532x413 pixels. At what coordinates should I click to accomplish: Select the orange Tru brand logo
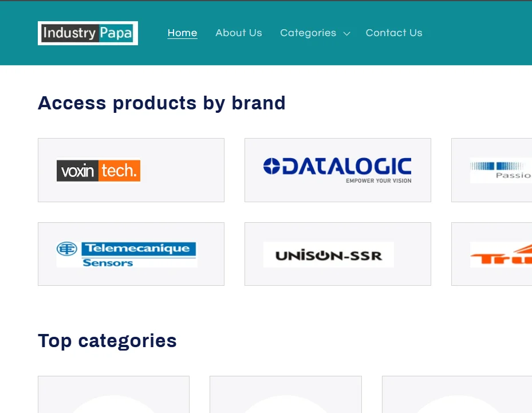(501, 255)
